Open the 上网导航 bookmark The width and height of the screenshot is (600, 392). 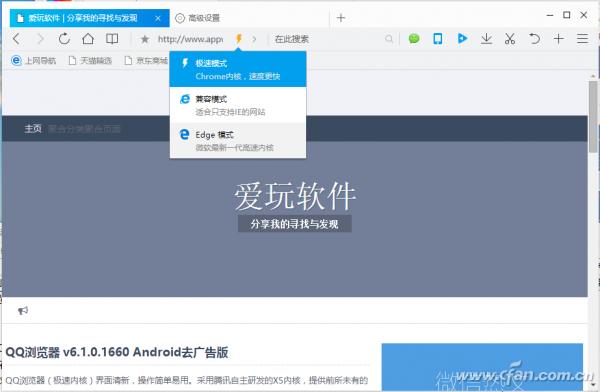(33, 60)
